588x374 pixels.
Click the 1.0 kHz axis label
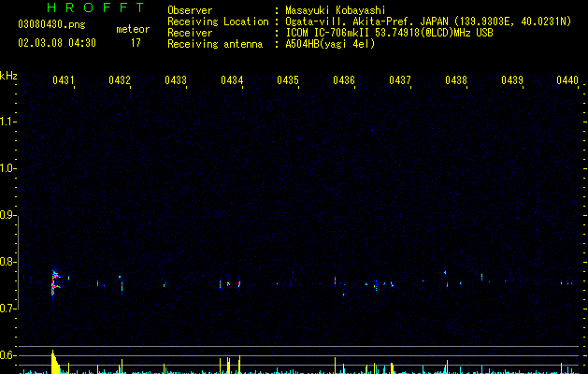tap(7, 168)
